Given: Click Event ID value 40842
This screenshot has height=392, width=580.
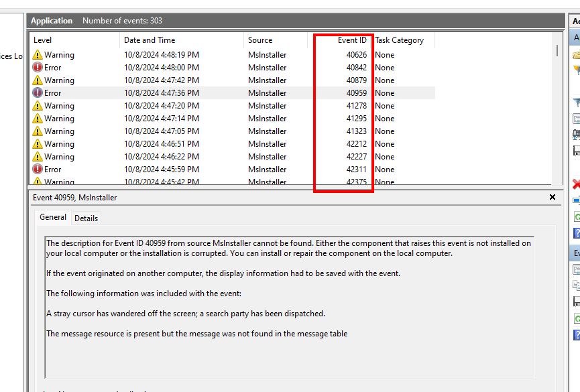Looking at the screenshot, I should click(357, 67).
